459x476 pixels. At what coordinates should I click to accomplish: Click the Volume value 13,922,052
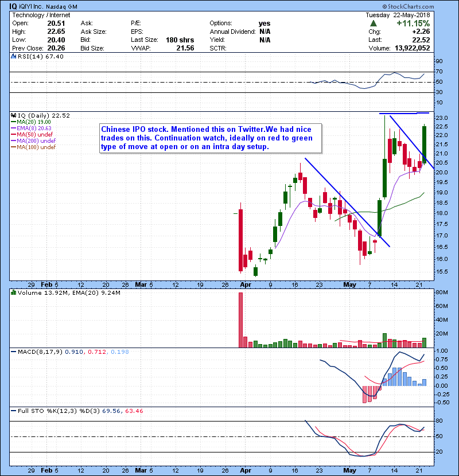[413, 48]
